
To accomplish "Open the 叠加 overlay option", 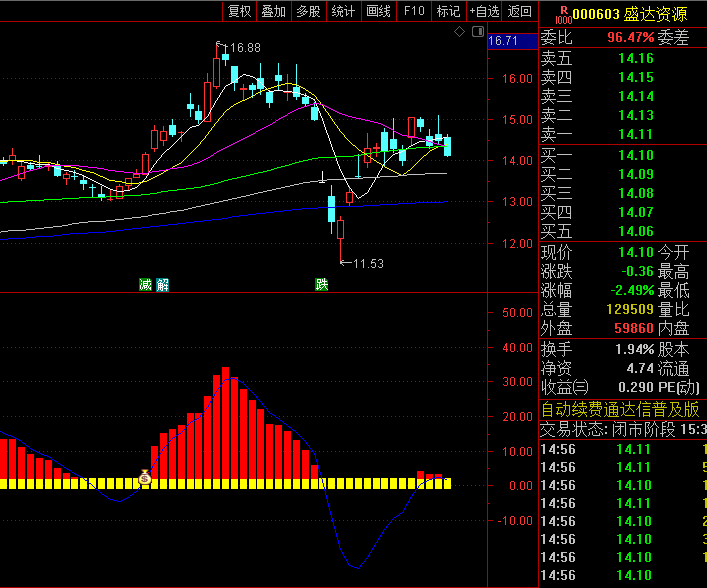I will 274,11.
